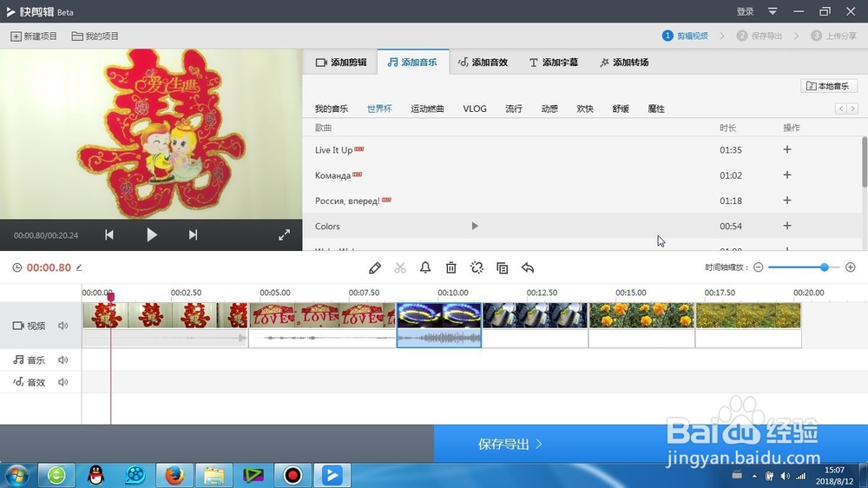Viewport: 868px width, 488px height.
Task: Select 运动燃曲 music category
Action: 427,109
